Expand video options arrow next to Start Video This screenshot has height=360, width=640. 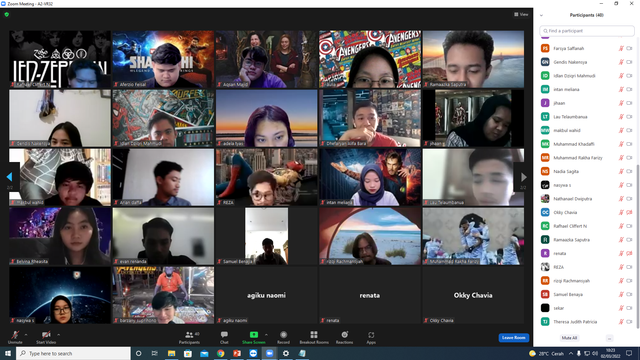[x=59, y=335]
